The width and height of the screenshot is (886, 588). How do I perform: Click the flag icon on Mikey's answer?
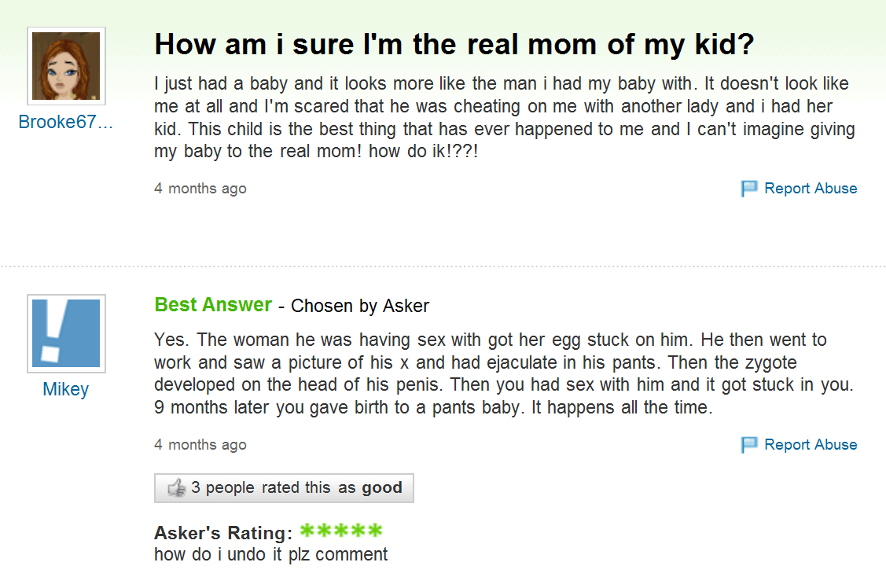coord(749,445)
